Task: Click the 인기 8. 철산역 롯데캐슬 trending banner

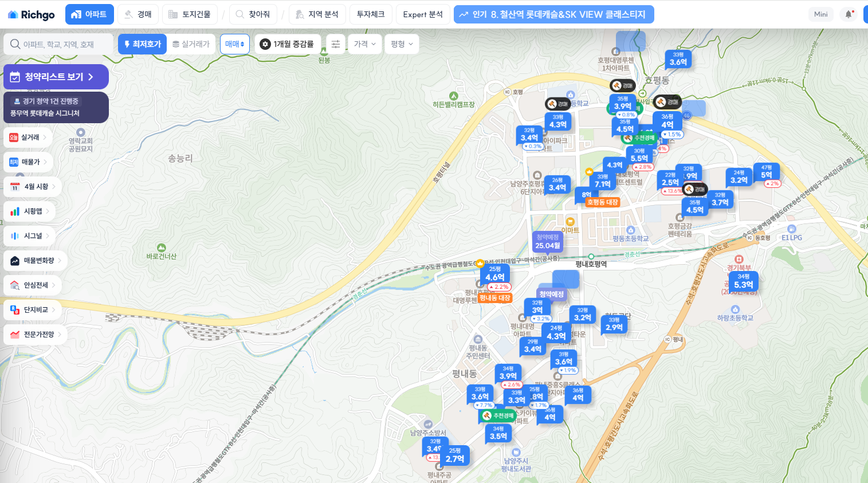Action: coord(553,14)
